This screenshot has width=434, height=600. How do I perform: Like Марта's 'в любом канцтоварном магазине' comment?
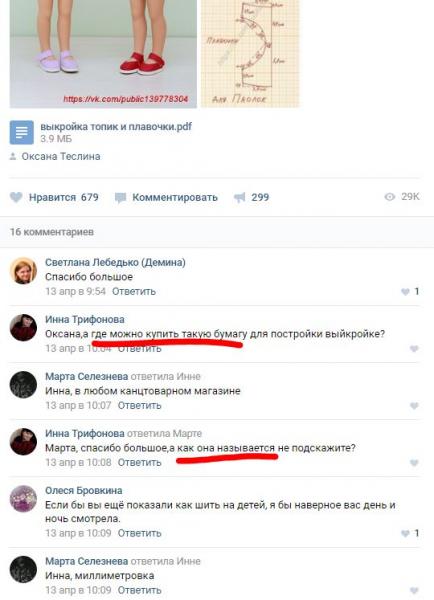click(414, 406)
